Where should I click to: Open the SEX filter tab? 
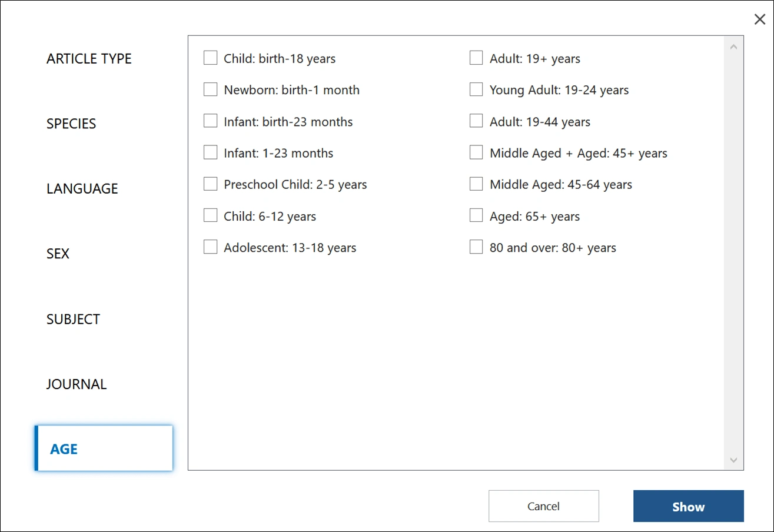point(58,254)
